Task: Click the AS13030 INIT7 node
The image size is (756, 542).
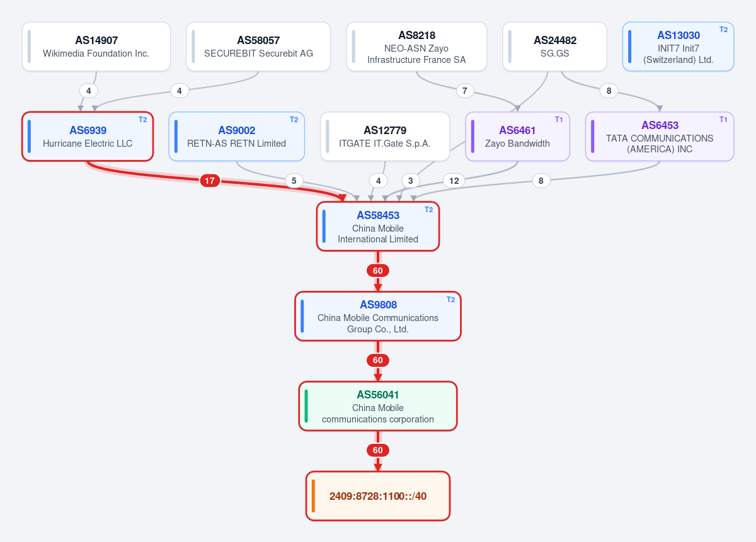Action: click(678, 47)
